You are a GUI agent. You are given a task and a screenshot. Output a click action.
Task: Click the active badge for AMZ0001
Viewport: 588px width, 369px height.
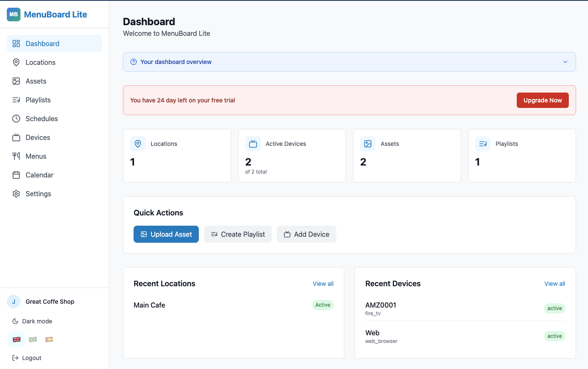[555, 308]
